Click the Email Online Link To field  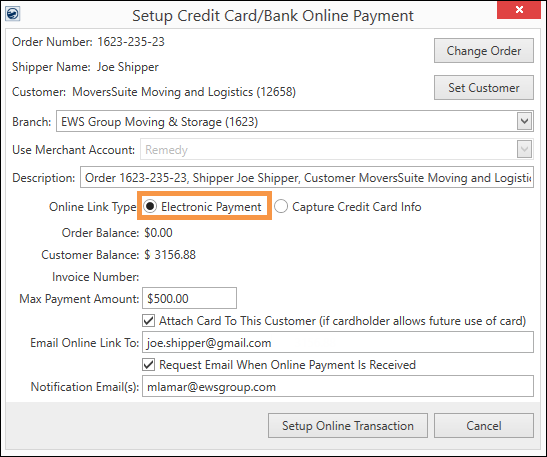click(338, 342)
